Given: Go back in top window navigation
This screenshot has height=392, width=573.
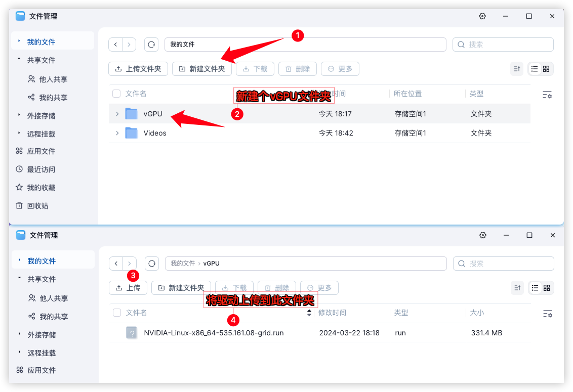Looking at the screenshot, I should (115, 45).
